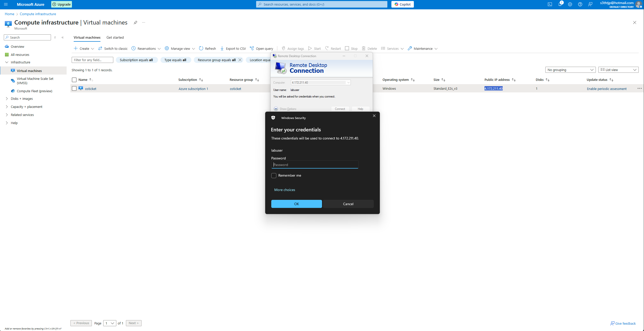Close the Windows Security dialog
Screen dimensions: 644x331
click(x=374, y=116)
